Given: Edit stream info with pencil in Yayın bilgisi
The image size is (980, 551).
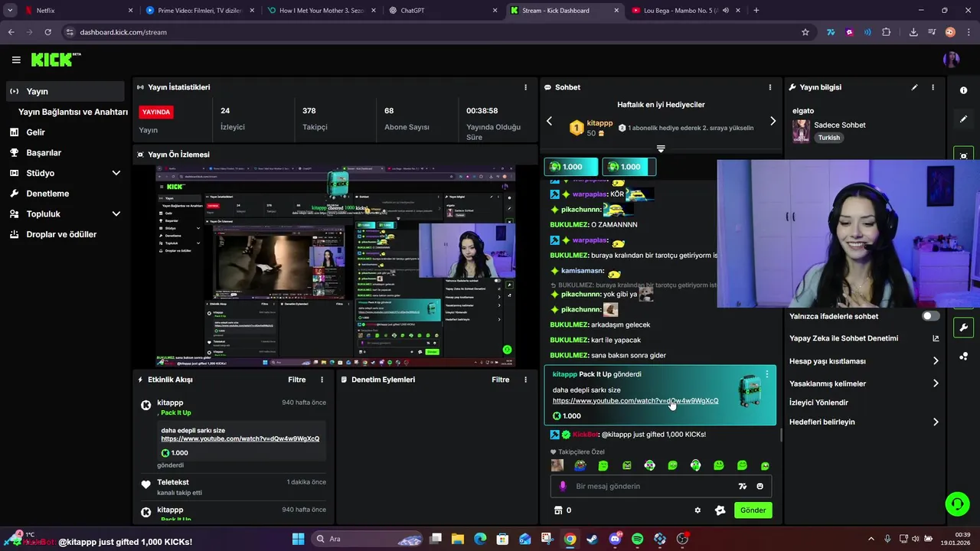Looking at the screenshot, I should [x=914, y=87].
